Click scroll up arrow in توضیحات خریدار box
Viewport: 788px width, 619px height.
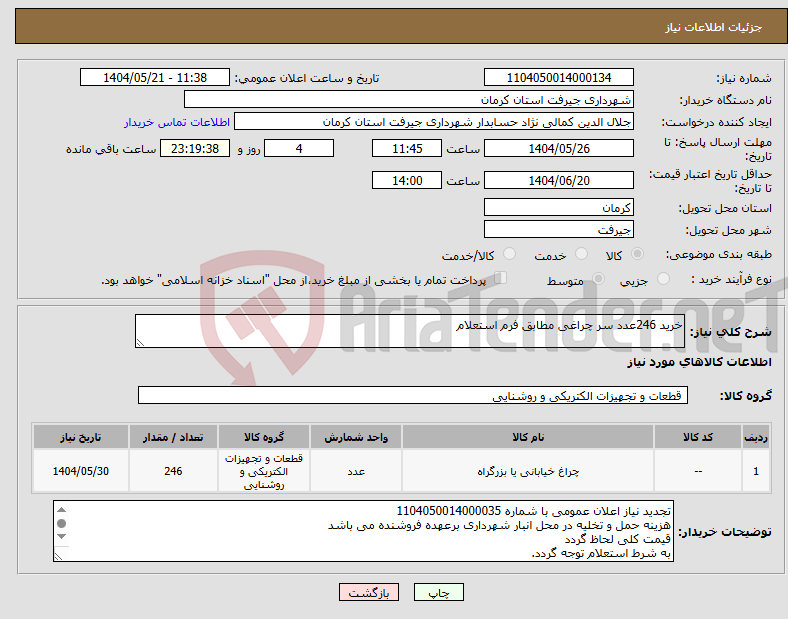(x=61, y=510)
